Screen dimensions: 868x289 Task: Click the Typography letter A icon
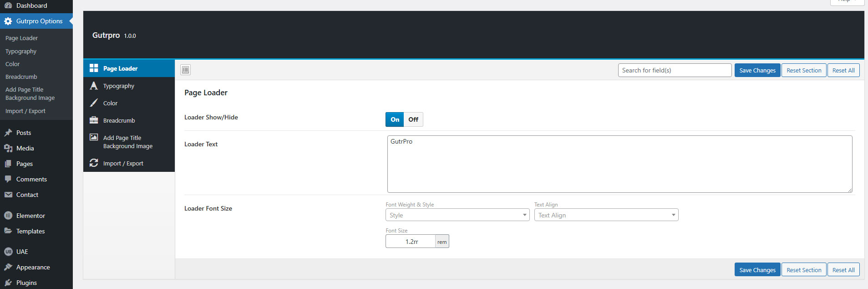tap(94, 86)
